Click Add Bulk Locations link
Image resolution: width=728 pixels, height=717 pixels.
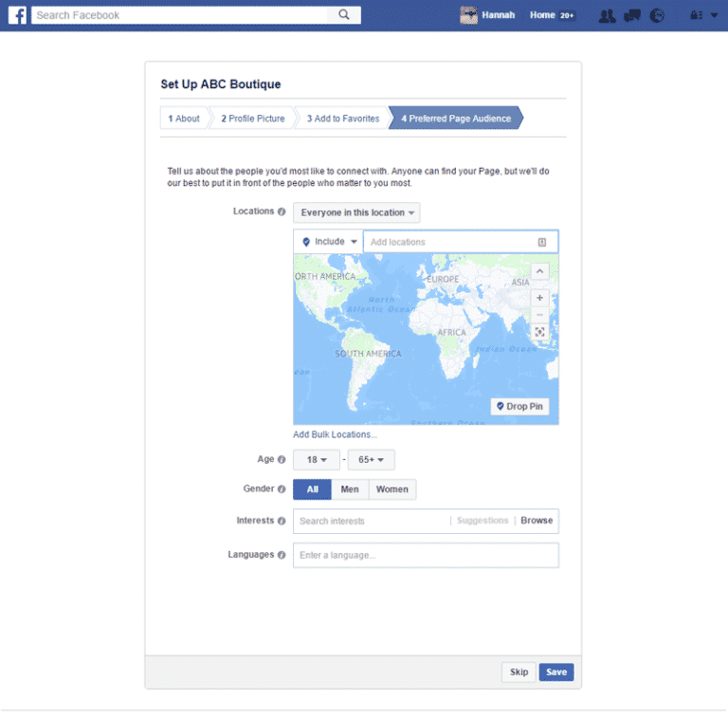tap(335, 434)
